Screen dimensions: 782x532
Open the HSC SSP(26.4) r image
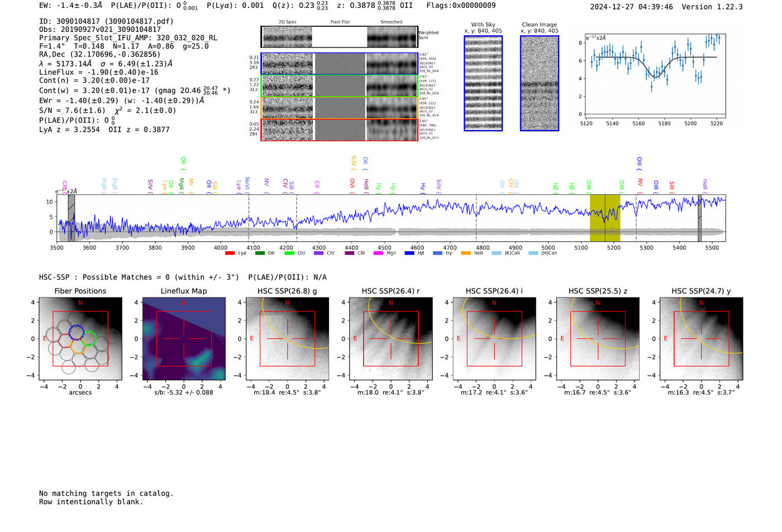point(391,339)
